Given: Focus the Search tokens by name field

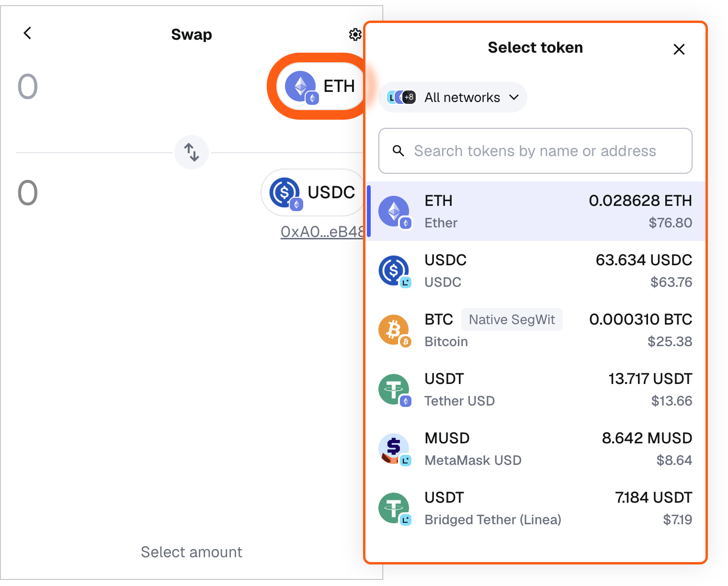Looking at the screenshot, I should [535, 151].
